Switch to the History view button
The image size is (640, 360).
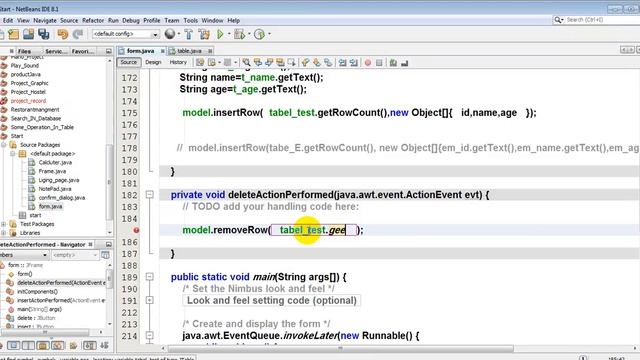click(x=178, y=62)
